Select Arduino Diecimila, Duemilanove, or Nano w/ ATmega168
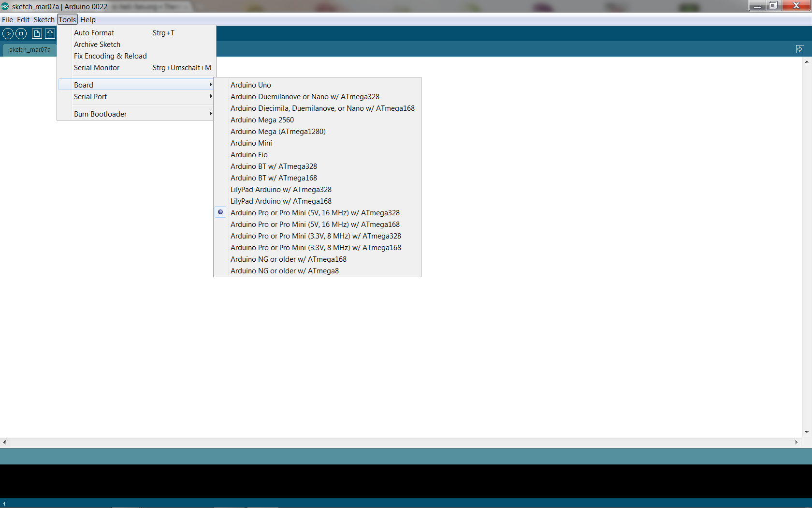This screenshot has height=508, width=812. point(318,108)
